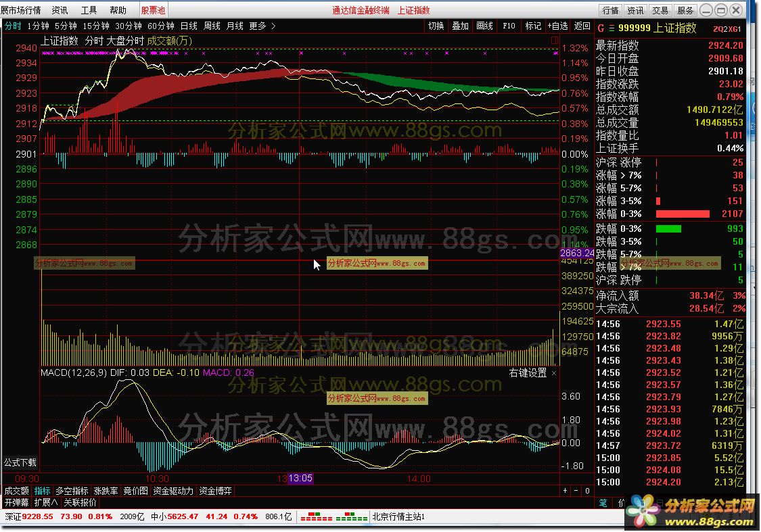Image resolution: width=761 pixels, height=532 pixels.
Task: Click the 0 reset button below the chart
Action: click(587, 491)
